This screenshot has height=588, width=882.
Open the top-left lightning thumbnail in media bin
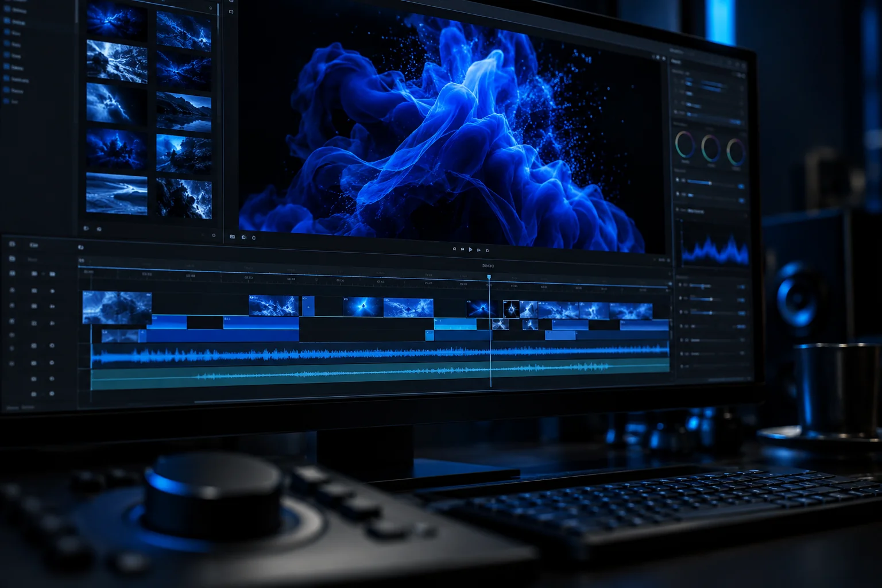click(x=117, y=21)
